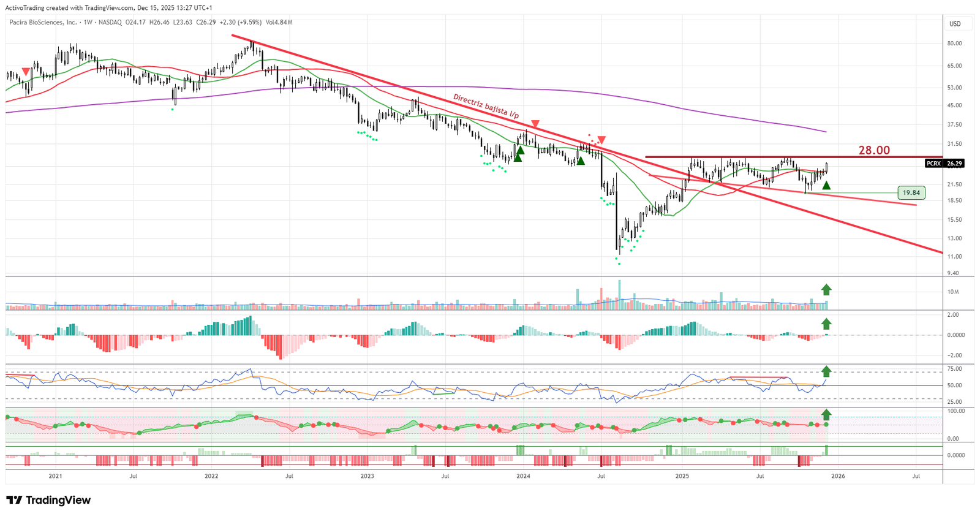Click the green up arrow in the histogram panel
This screenshot has width=980, height=516.
(826, 324)
